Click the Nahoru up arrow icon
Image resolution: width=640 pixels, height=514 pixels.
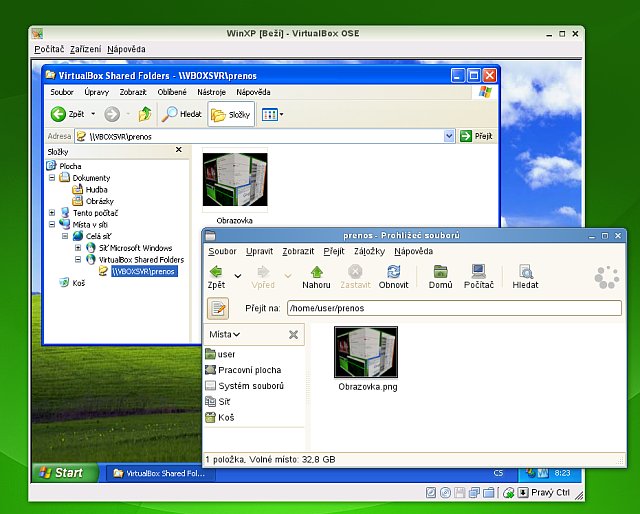tap(316, 272)
